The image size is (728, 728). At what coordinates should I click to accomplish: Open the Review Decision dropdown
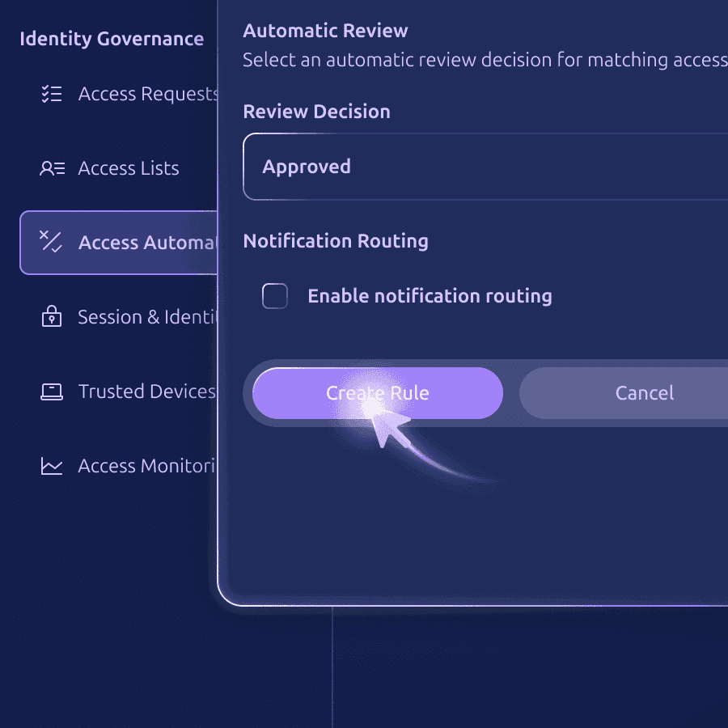click(x=485, y=167)
